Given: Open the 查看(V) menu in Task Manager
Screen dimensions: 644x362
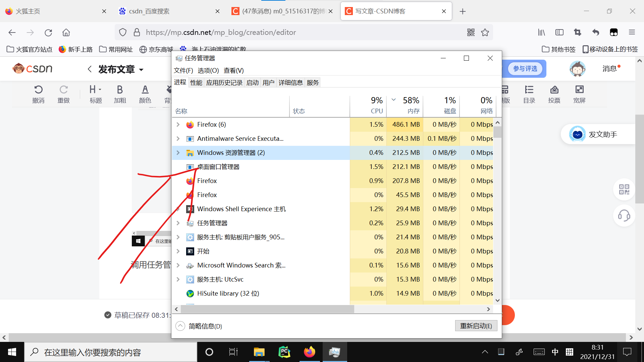Looking at the screenshot, I should pos(233,70).
